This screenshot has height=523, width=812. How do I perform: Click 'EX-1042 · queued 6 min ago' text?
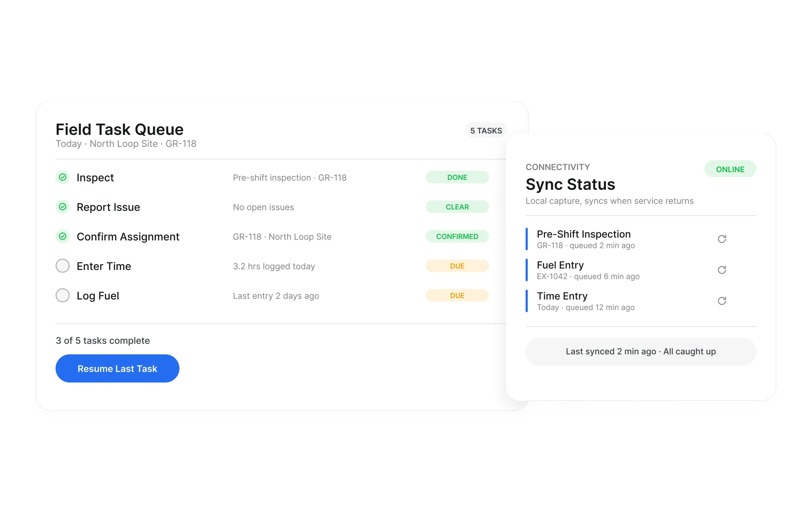588,277
